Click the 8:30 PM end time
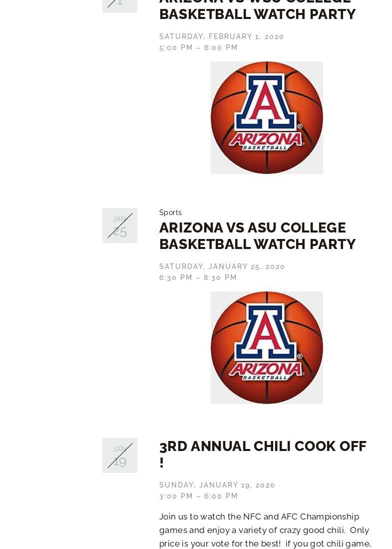 220,277
